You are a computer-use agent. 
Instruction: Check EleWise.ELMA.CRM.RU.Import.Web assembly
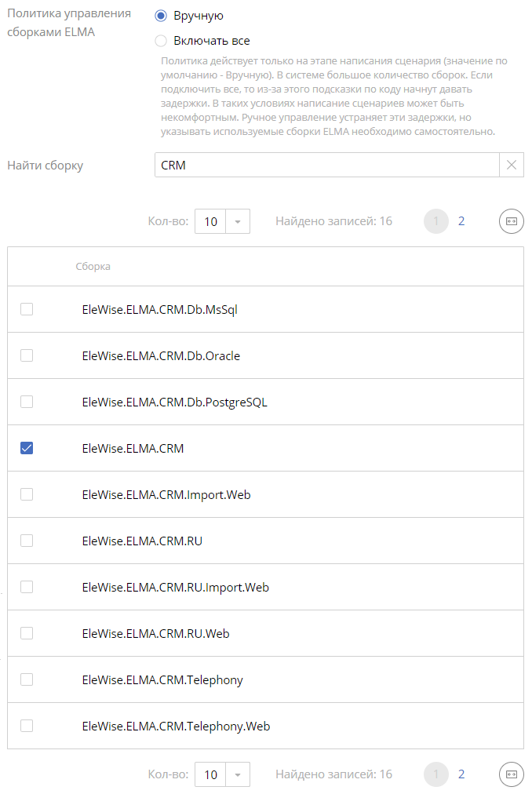coord(27,587)
